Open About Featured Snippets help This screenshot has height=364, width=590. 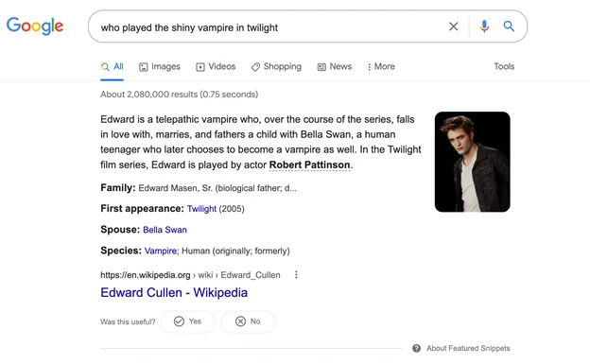pos(468,348)
